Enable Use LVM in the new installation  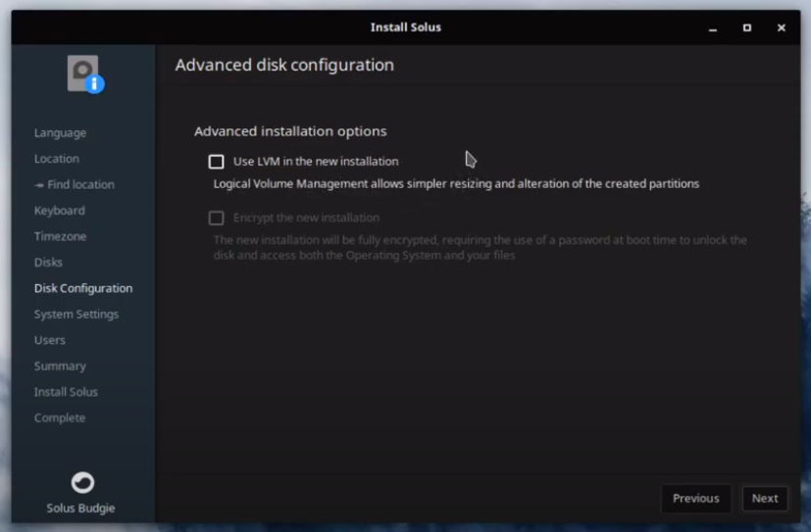pos(216,162)
